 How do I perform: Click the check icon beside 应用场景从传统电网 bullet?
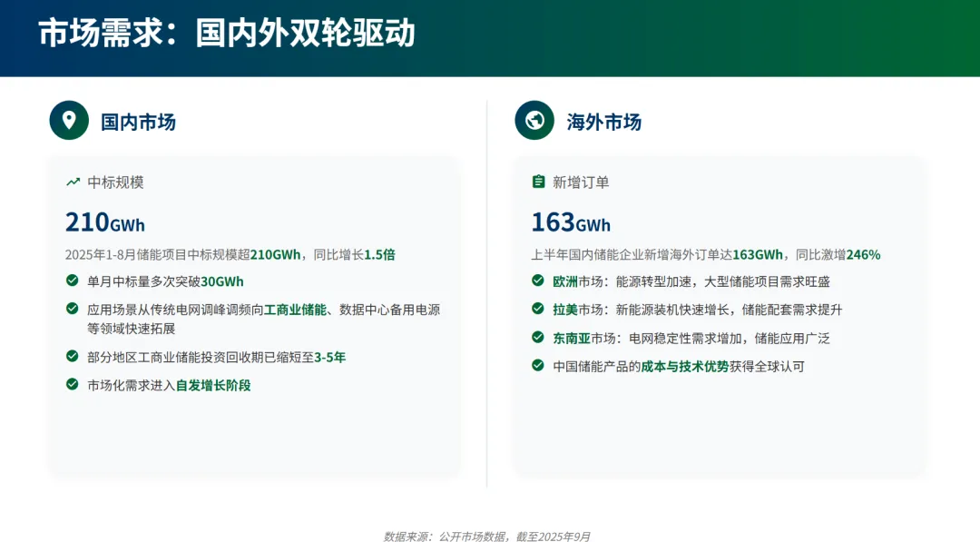pyautogui.click(x=73, y=310)
